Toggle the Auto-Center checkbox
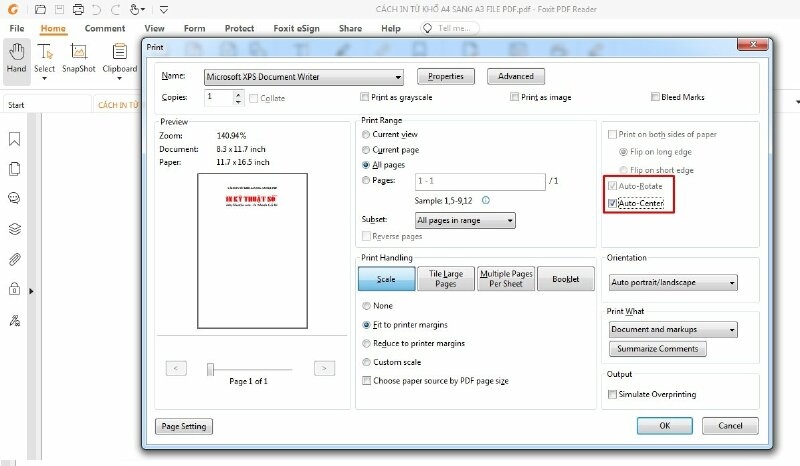Screen dimensions: 800x466 612,203
